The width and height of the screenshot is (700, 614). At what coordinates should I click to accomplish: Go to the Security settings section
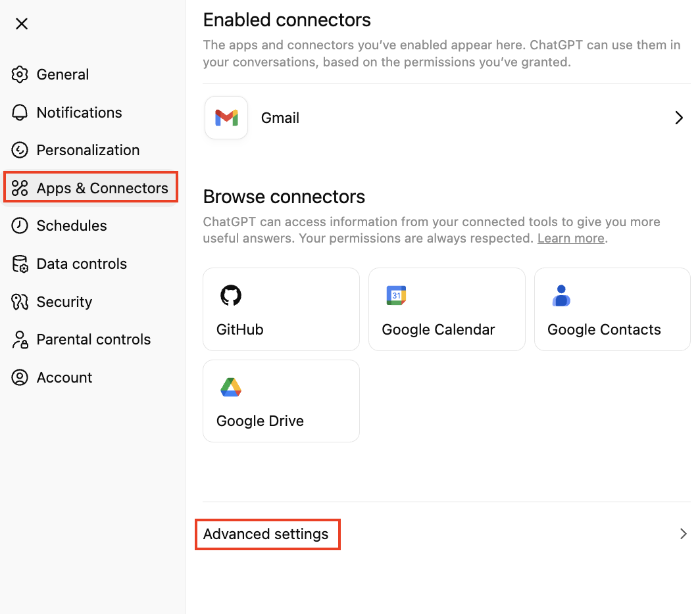[x=64, y=302]
